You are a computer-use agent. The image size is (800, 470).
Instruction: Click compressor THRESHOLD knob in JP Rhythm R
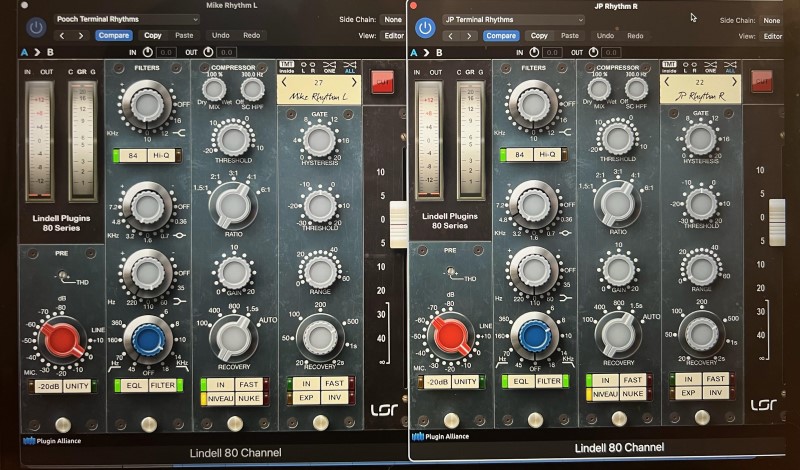[x=617, y=138]
